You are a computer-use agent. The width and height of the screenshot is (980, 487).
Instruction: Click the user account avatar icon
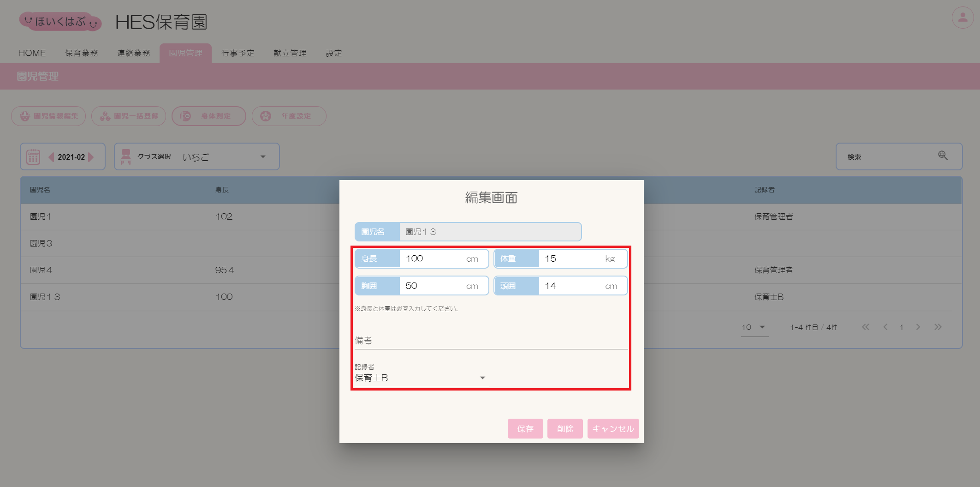pos(962,18)
